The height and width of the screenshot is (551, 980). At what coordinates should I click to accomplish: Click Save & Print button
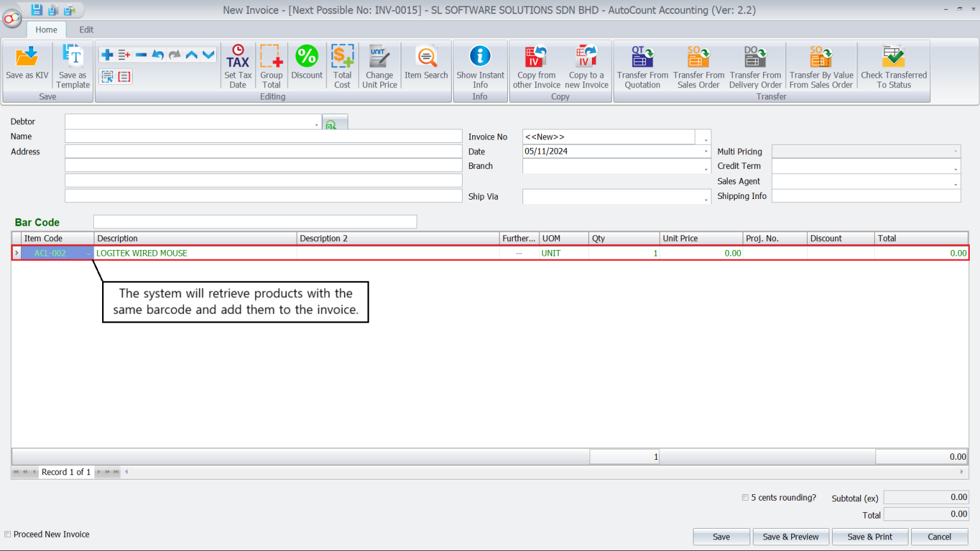[x=870, y=536]
